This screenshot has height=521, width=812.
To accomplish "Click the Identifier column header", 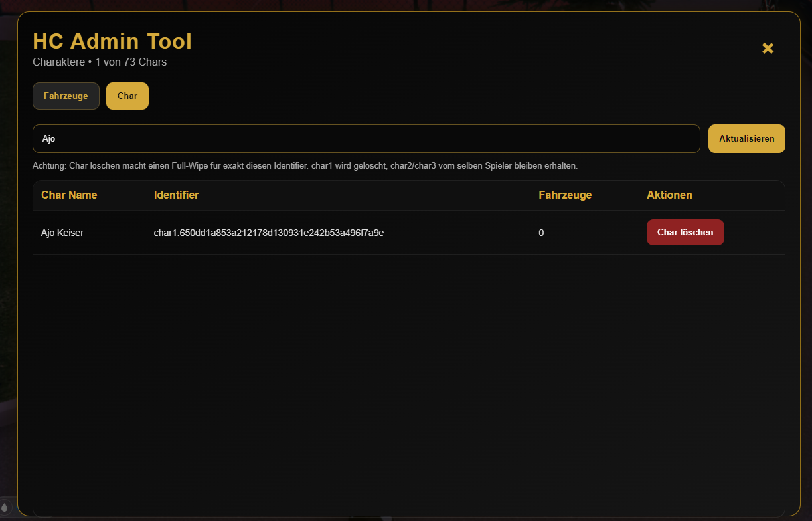I will (x=177, y=195).
